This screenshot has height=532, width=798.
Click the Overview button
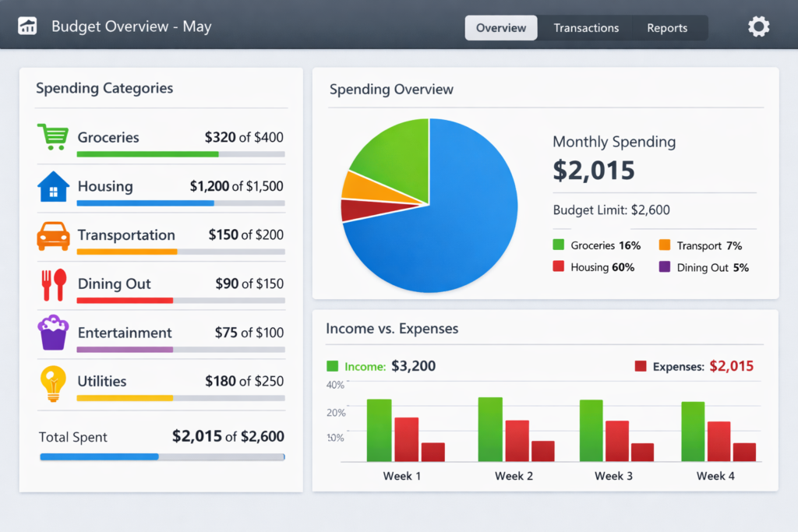pyautogui.click(x=500, y=27)
